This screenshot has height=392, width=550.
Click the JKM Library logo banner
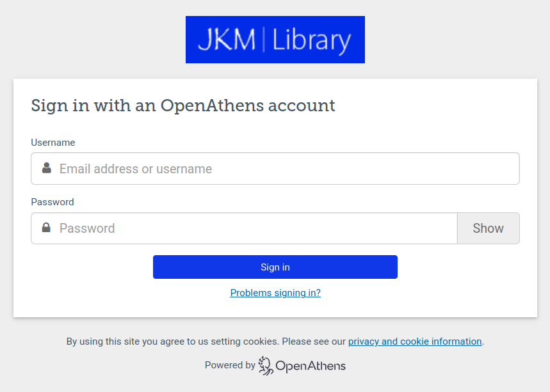(x=275, y=39)
